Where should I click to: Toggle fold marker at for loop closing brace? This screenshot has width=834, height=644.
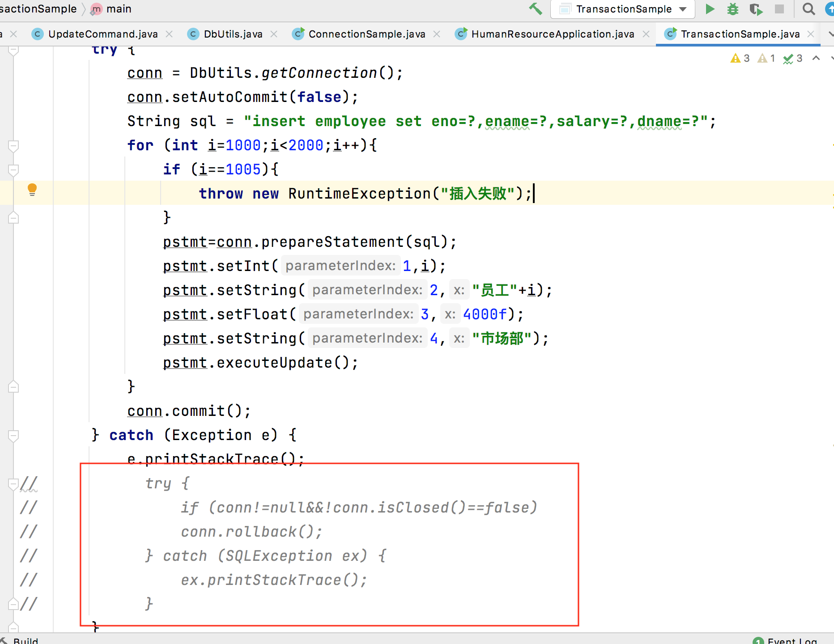click(x=13, y=387)
